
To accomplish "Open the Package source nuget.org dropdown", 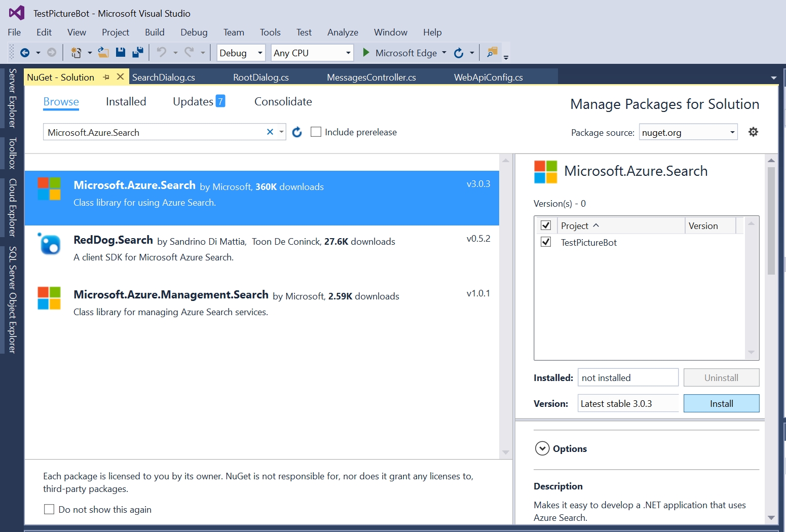I will click(688, 132).
